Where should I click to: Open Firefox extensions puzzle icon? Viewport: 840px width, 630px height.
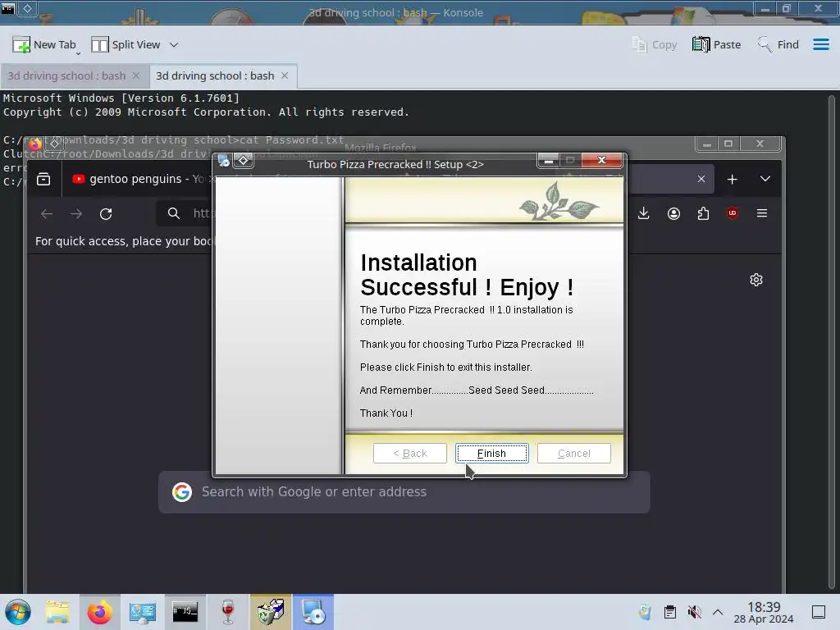(x=703, y=214)
